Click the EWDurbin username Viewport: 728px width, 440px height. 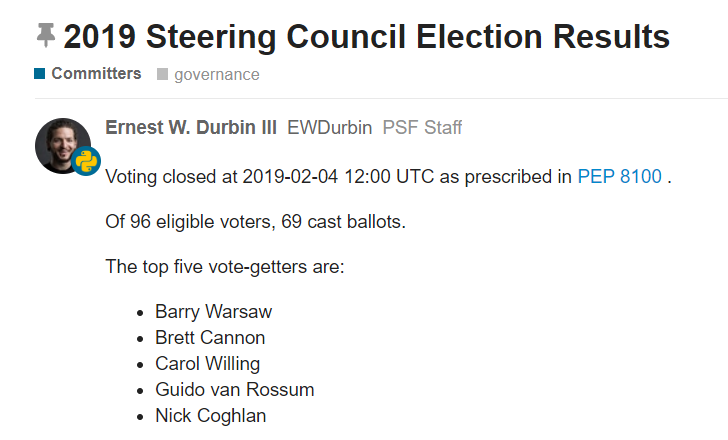(330, 128)
